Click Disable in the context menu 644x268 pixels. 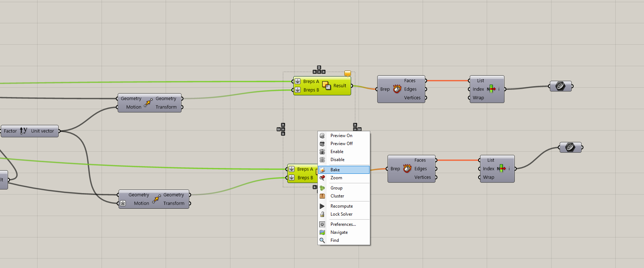344,160
